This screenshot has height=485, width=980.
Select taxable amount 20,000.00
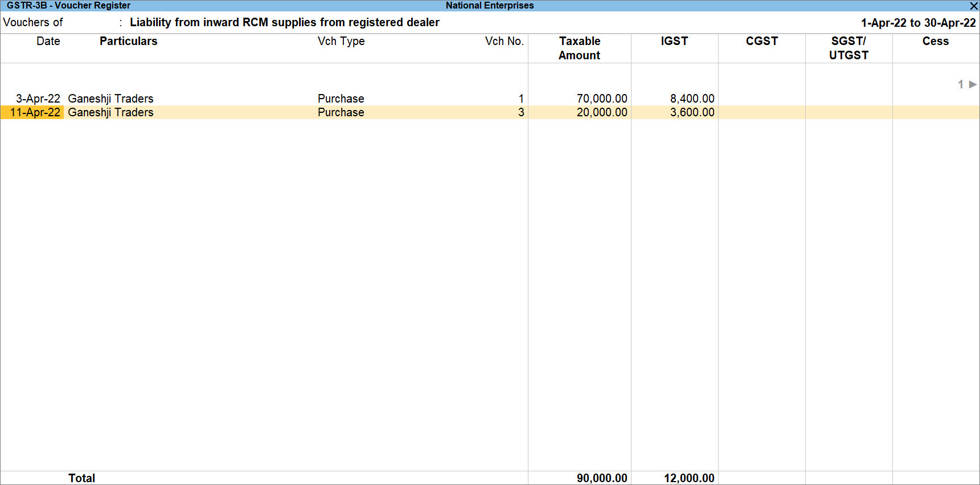[x=602, y=112]
